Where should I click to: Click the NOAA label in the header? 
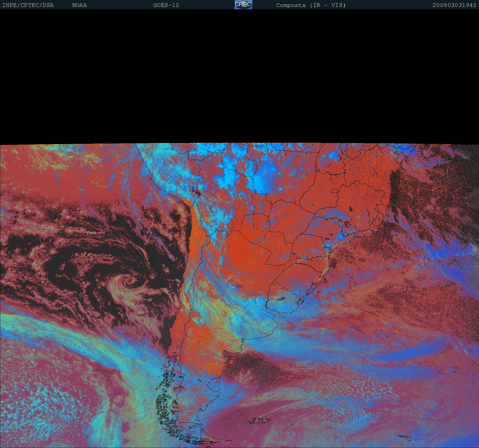pos(79,5)
